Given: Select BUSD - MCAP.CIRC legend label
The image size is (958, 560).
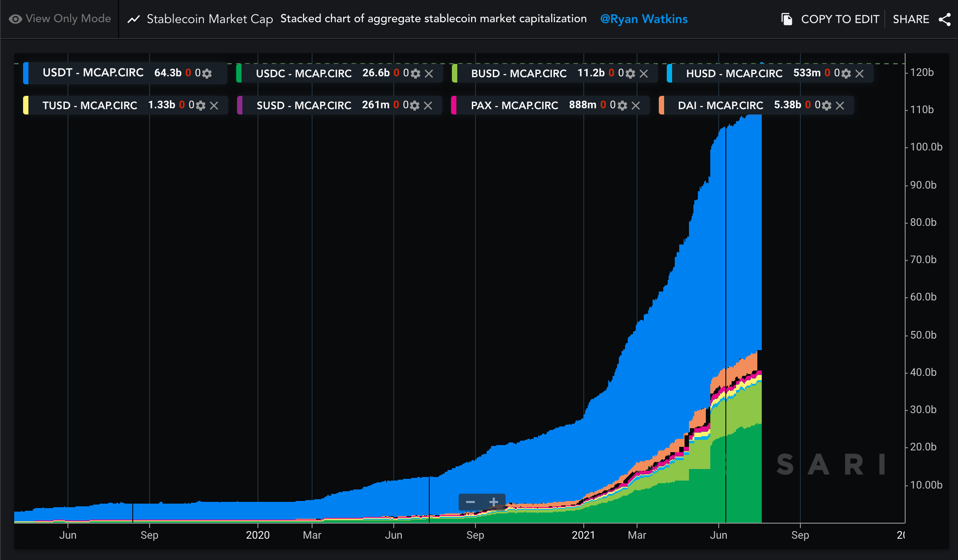Looking at the screenshot, I should pos(519,73).
